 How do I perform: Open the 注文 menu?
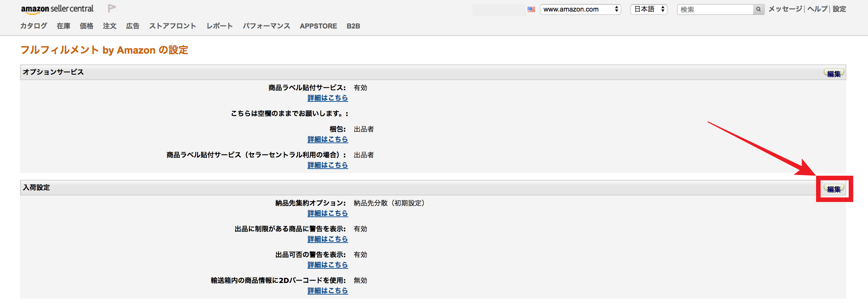110,26
